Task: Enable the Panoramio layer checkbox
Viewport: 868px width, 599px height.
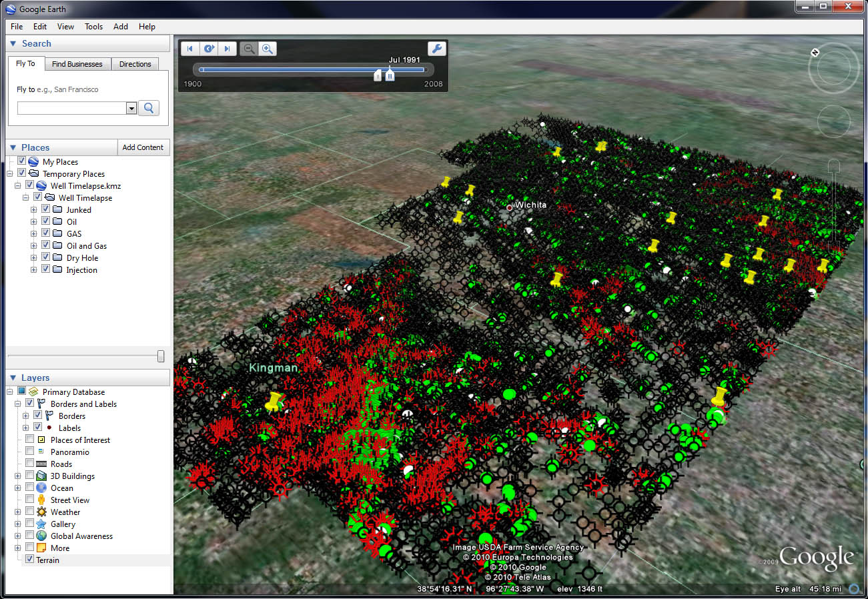Action: [x=29, y=452]
